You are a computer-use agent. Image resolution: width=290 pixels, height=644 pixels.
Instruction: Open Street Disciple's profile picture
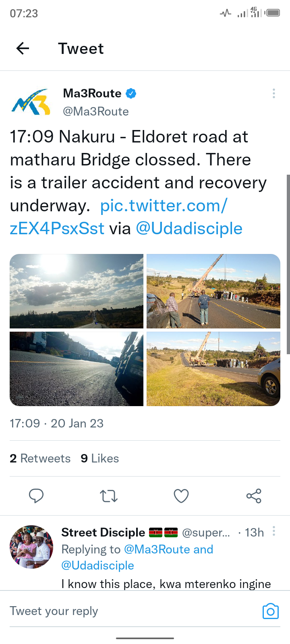tap(31, 547)
